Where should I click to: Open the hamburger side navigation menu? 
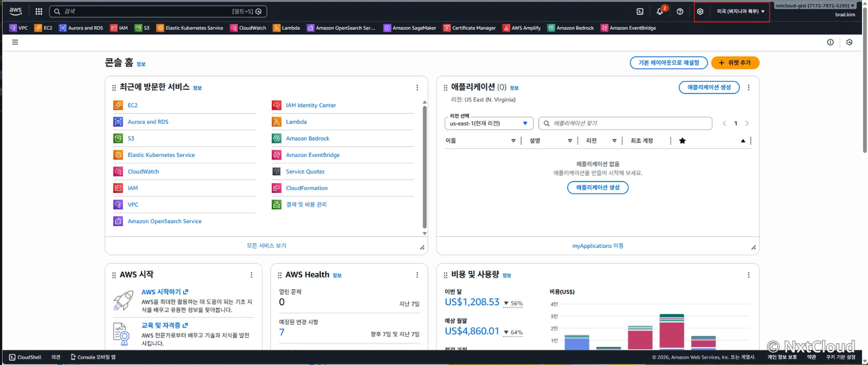click(x=15, y=42)
